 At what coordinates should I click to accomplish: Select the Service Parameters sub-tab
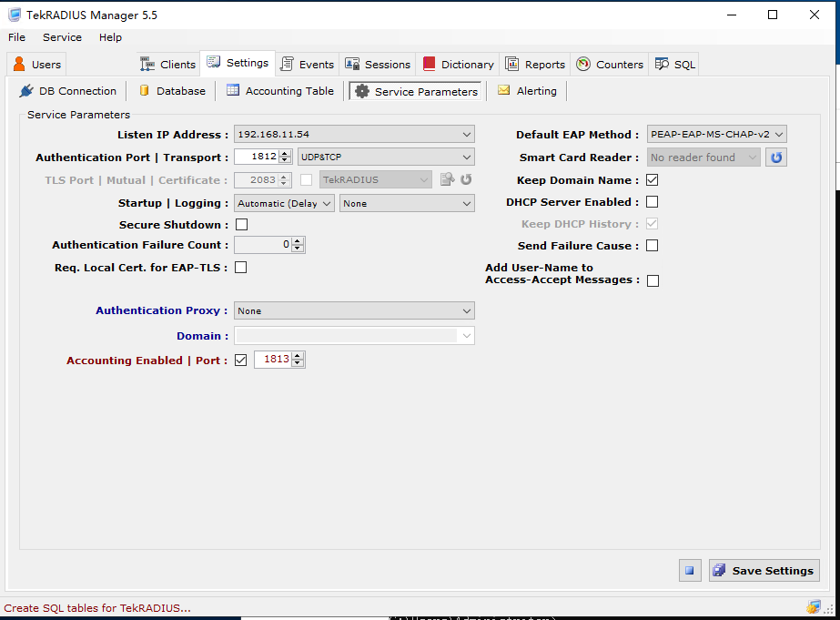click(416, 92)
